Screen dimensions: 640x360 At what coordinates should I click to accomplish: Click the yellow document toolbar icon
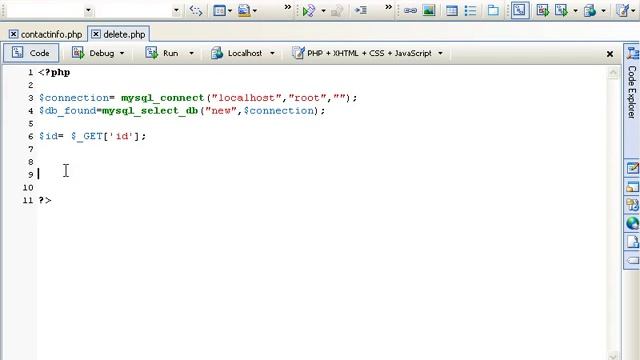pos(244,11)
